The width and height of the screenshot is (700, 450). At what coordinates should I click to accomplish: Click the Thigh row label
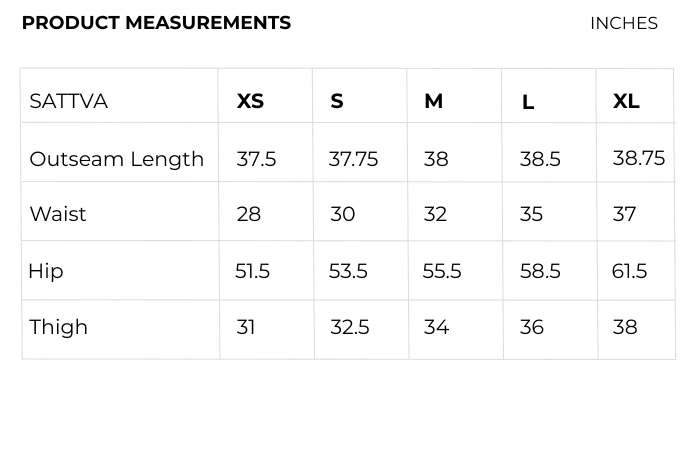(x=59, y=327)
